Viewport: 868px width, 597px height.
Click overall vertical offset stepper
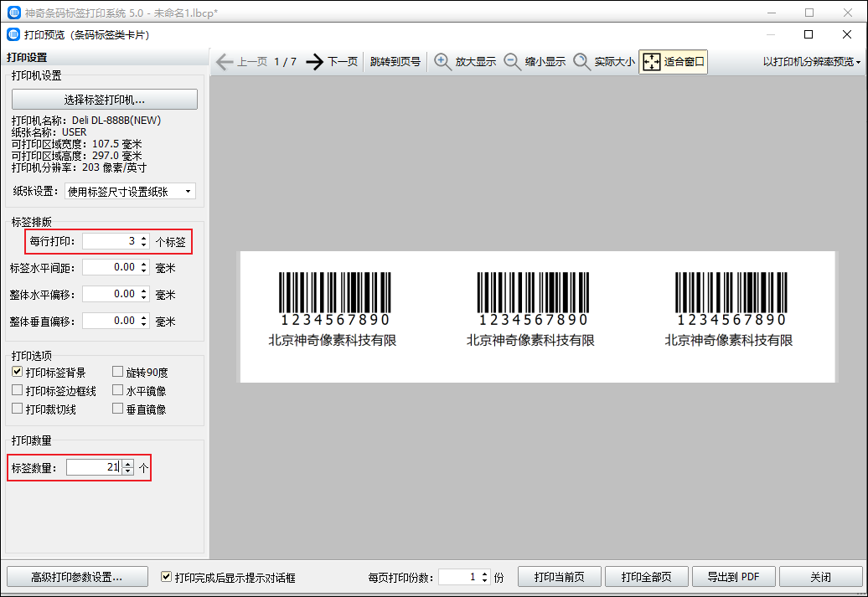click(144, 321)
